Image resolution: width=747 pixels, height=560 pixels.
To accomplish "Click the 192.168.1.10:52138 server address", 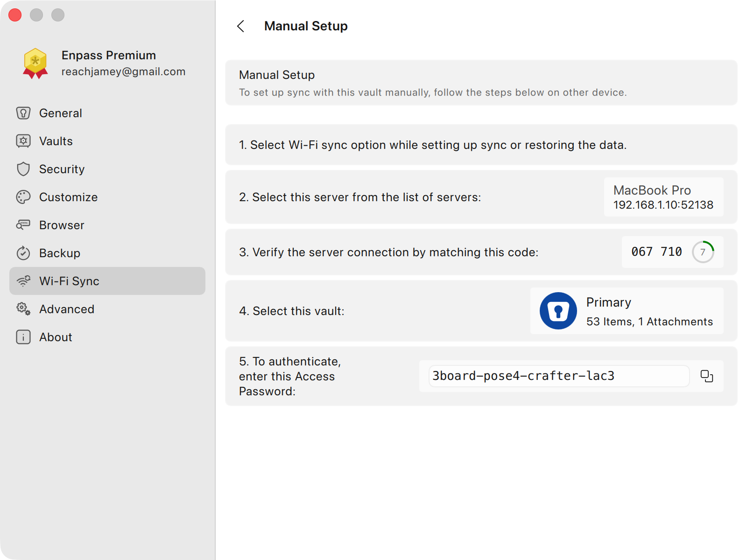I will [x=663, y=205].
